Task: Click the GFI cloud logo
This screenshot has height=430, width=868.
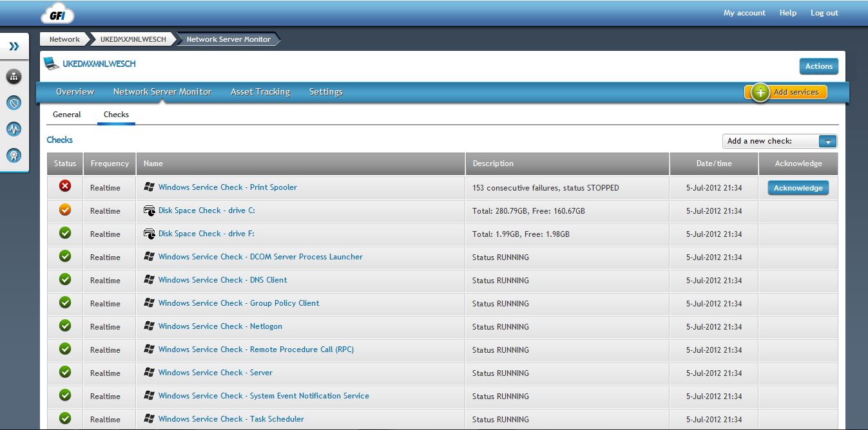Action: coord(57,13)
